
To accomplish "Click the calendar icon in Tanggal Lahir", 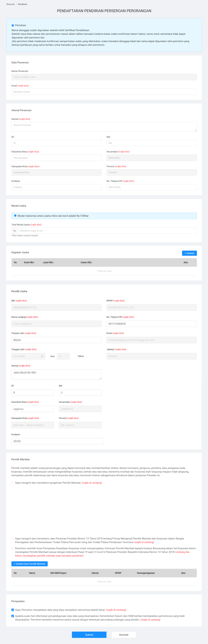I will [x=42, y=356].
